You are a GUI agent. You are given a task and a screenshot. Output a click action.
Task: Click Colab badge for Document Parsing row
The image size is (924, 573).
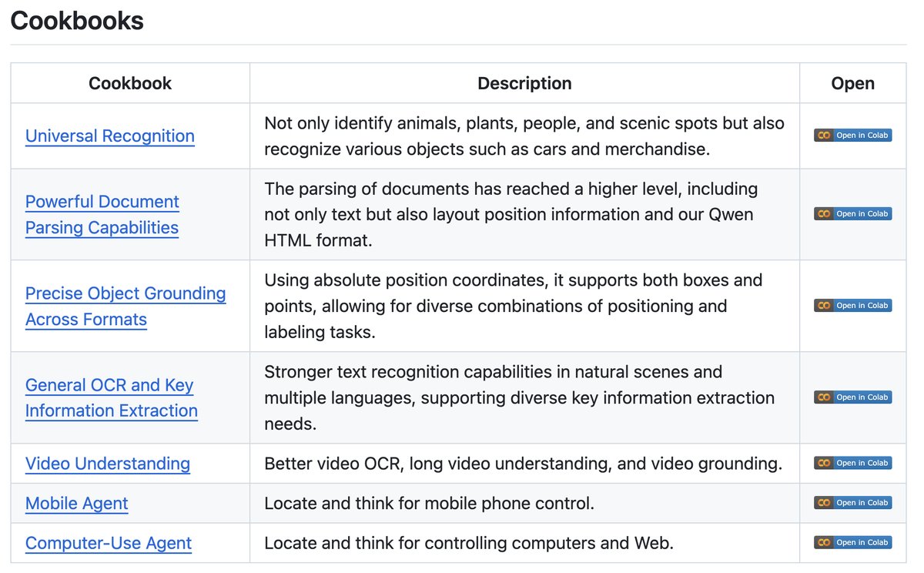[x=852, y=214]
